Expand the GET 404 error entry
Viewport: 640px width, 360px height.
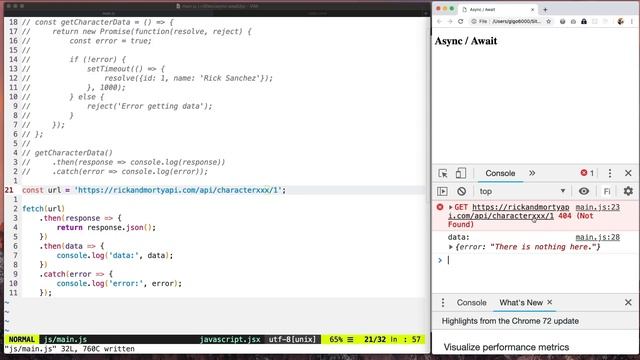[x=451, y=207]
